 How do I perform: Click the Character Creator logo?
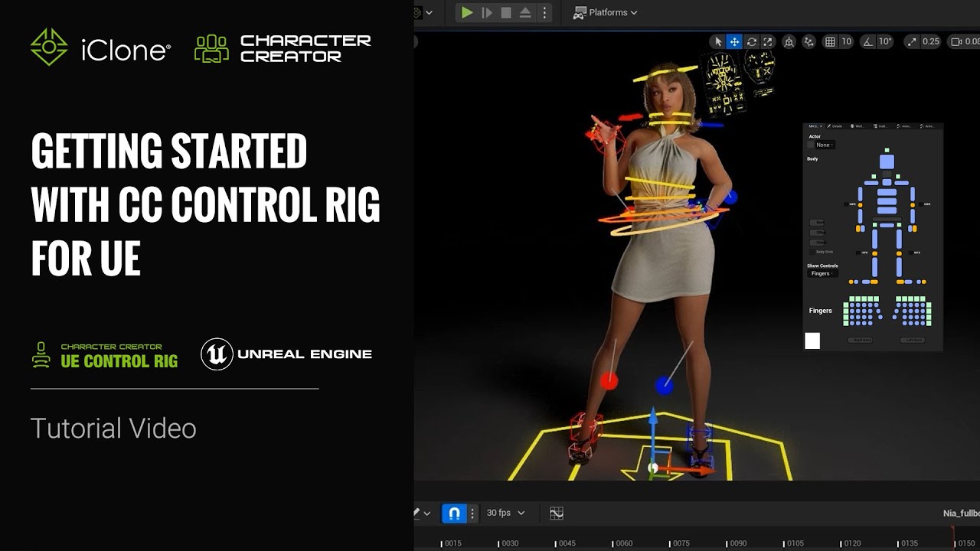(x=283, y=47)
